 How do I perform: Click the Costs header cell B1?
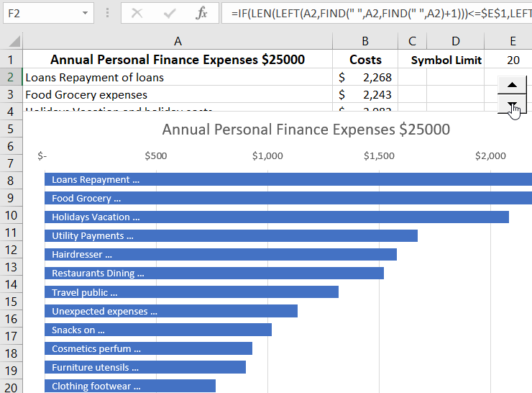click(365, 60)
